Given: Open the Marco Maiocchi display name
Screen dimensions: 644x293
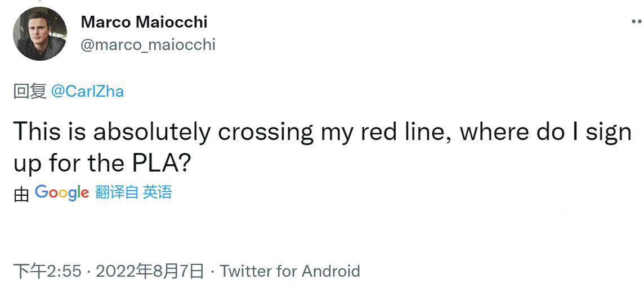Looking at the screenshot, I should [x=144, y=22].
